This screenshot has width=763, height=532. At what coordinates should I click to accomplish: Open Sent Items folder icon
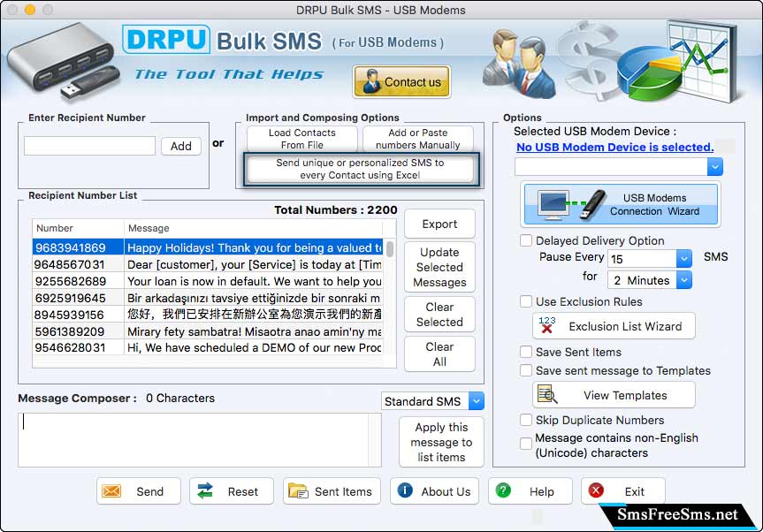(299, 491)
